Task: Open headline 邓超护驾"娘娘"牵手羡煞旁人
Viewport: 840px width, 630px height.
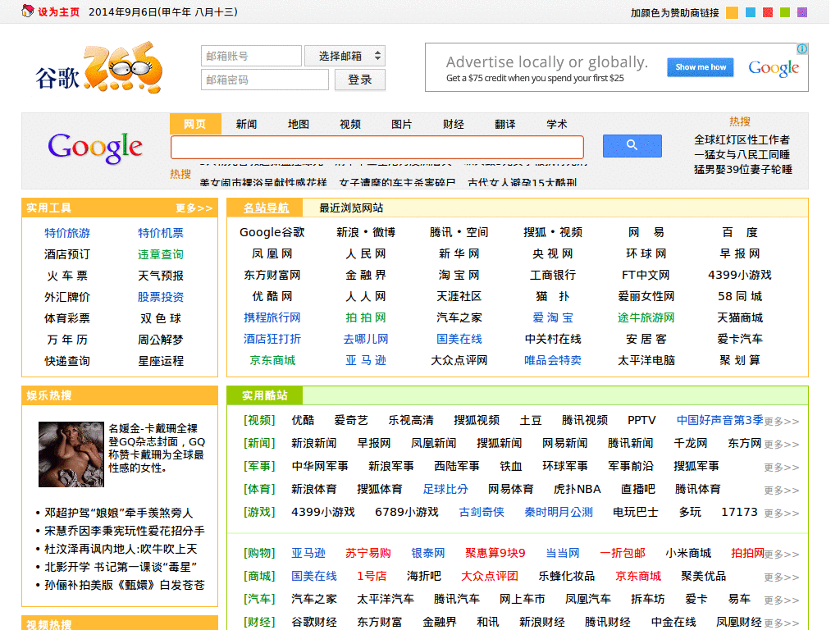Action: pos(118,513)
